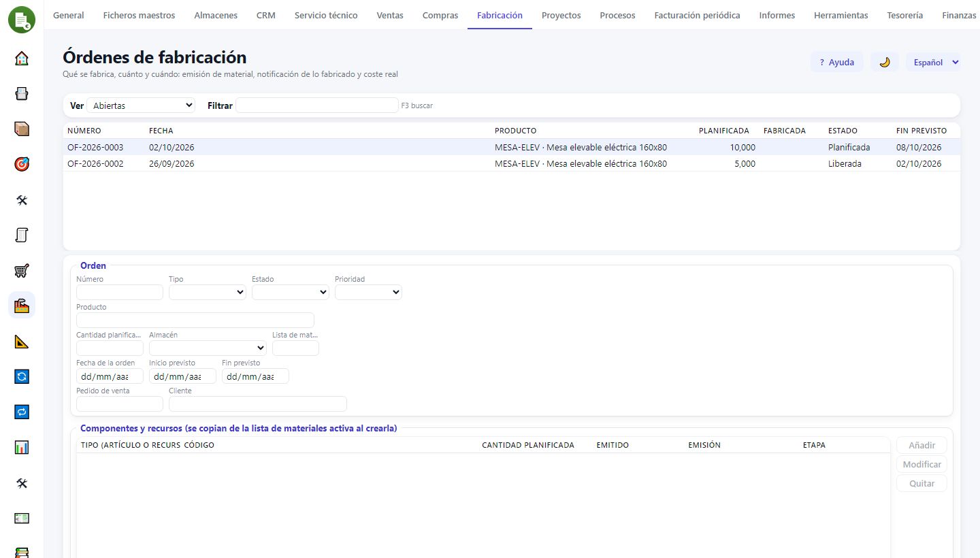Screen dimensions: 980x558
Task: Open the shopping cart purchases icon
Action: click(x=22, y=270)
